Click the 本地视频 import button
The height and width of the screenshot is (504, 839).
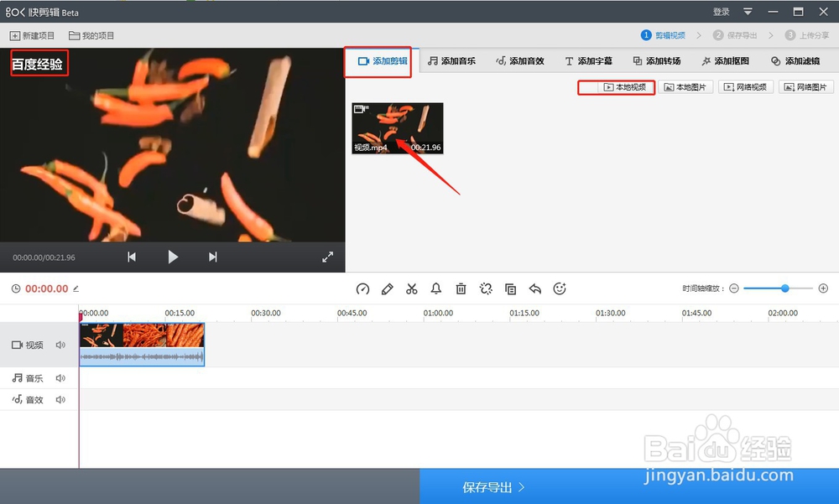[x=617, y=86]
